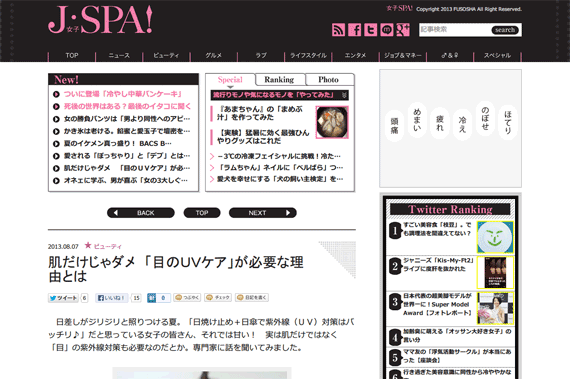This screenshot has height=379, width=570.
Task: Click the NEXT button
Action: click(262, 213)
